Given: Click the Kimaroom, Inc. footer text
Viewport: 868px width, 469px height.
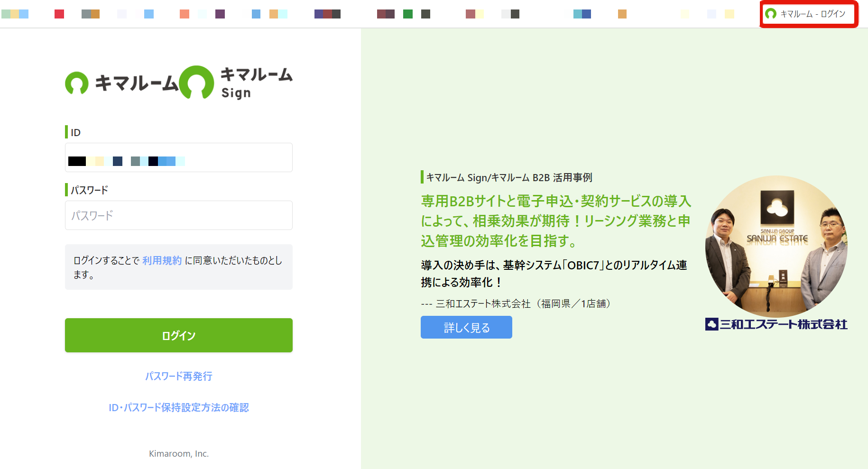Looking at the screenshot, I should (x=179, y=453).
